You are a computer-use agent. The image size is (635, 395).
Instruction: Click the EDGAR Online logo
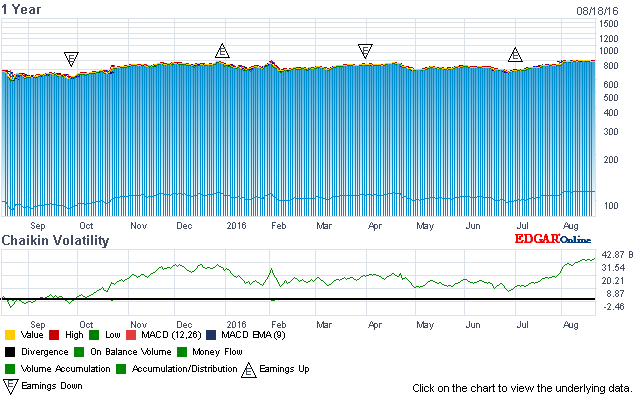click(x=553, y=239)
